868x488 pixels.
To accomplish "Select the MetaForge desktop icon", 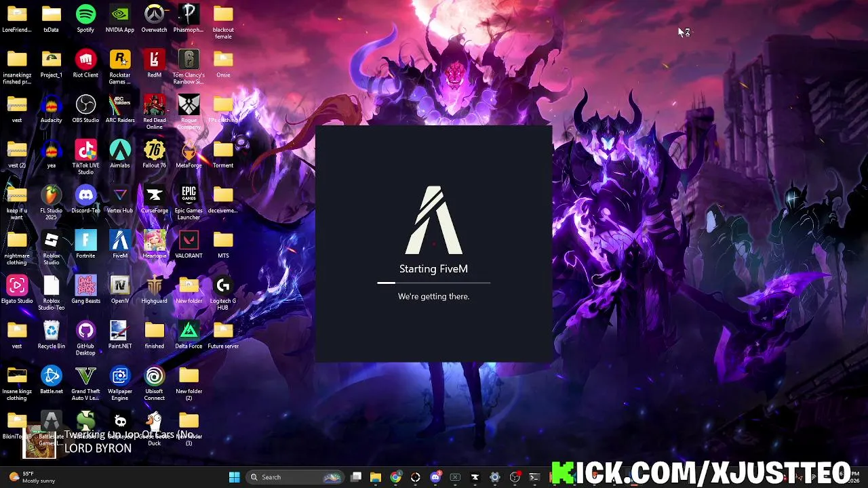I will [x=189, y=154].
